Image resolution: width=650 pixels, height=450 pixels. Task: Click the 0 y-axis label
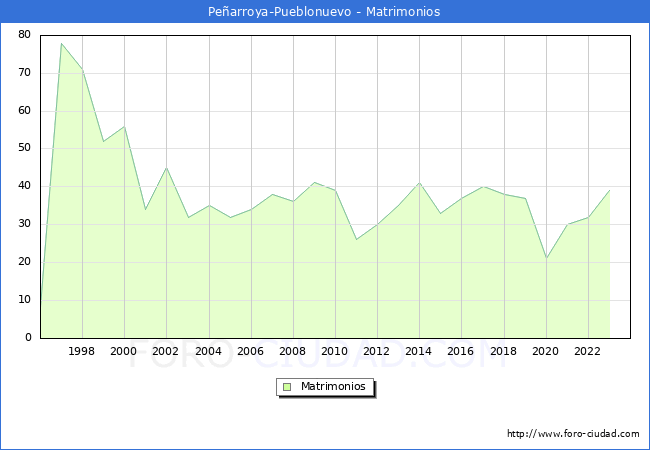[28, 338]
